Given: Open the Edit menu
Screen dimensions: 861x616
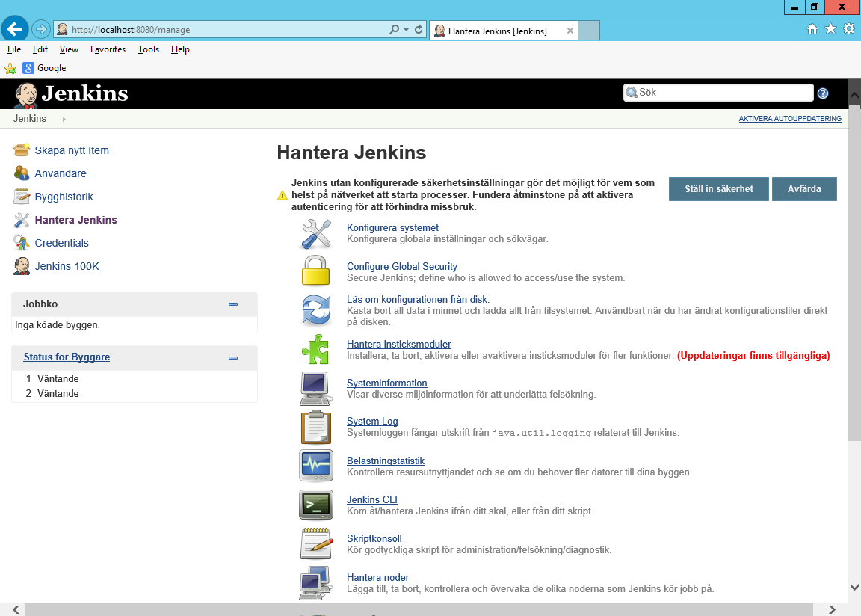Looking at the screenshot, I should click(x=40, y=49).
